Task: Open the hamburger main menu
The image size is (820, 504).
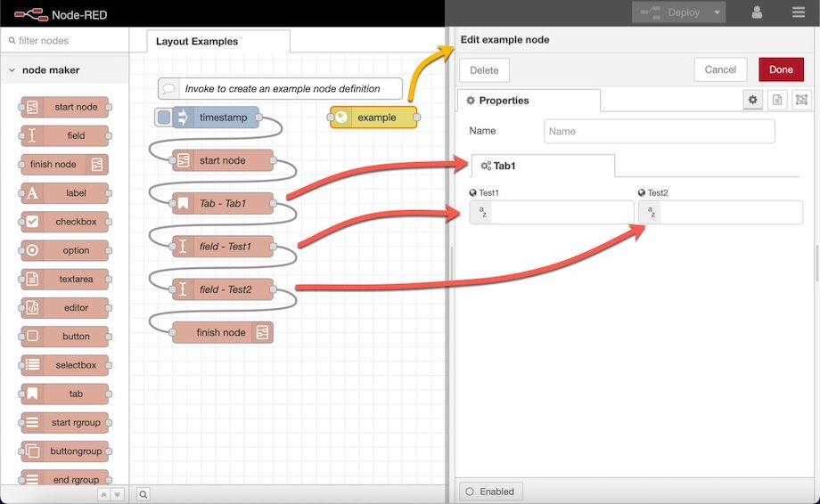Action: (x=798, y=12)
